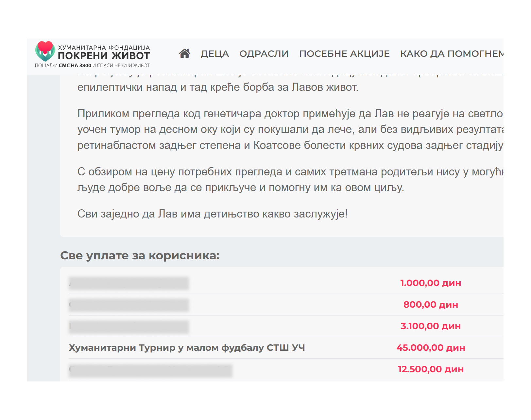Click the 1.000,00 дин donation amount
This screenshot has width=531, height=420.
[431, 283]
